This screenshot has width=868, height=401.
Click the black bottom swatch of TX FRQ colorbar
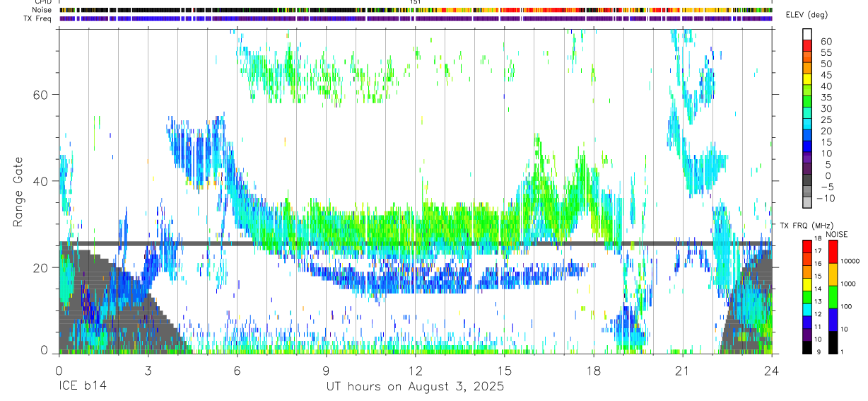point(807,347)
